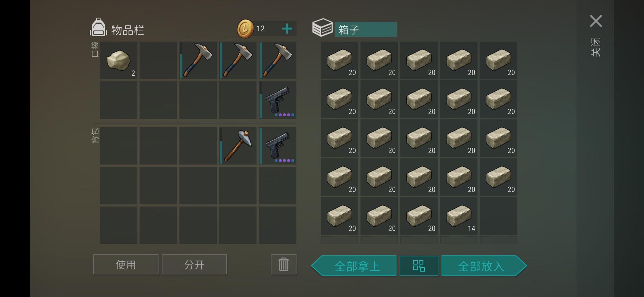
Task: Close the inventory with X button
Action: (596, 21)
